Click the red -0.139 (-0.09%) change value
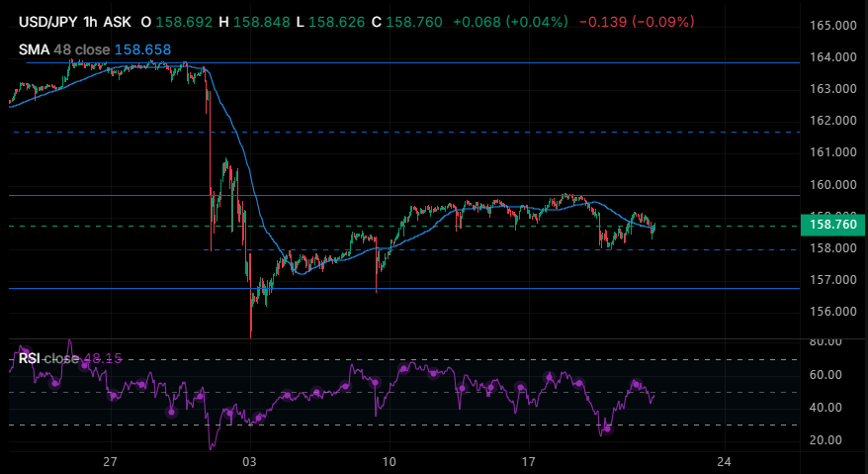This screenshot has width=868, height=474. pyautogui.click(x=637, y=22)
